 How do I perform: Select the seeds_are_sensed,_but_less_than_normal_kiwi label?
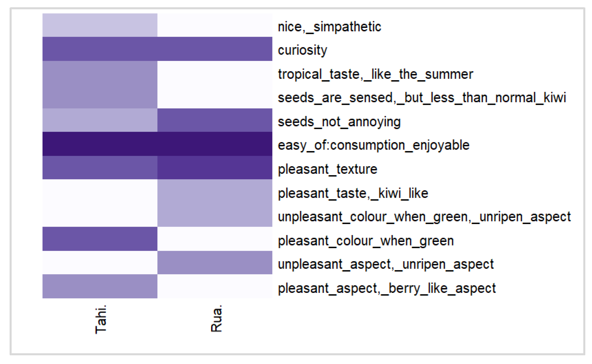[422, 98]
